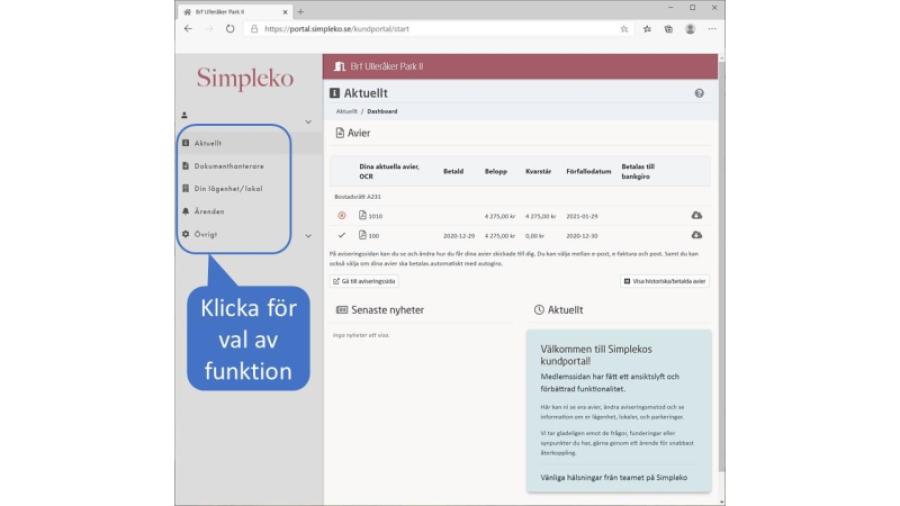Screen dimensions: 900x506
Task: Click paid checkmark for invoice 100
Action: [342, 235]
